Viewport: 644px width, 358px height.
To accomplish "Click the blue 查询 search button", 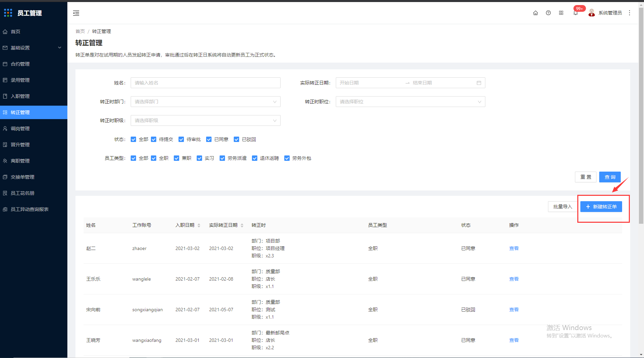I will pyautogui.click(x=610, y=177).
